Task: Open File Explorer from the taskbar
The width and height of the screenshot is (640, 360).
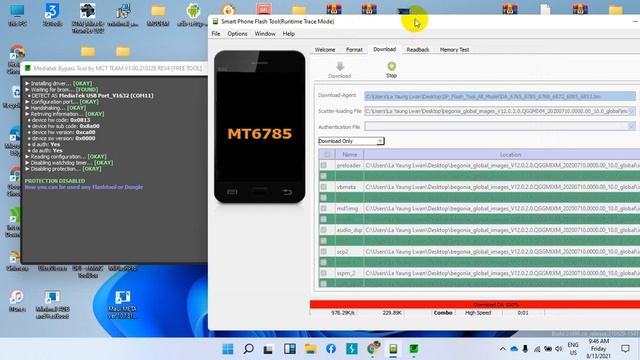Action: pos(311,349)
